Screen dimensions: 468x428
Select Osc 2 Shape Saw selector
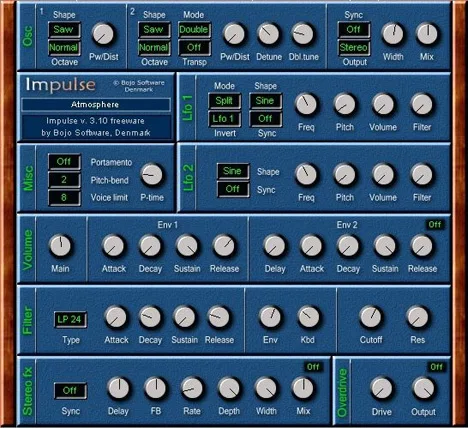[x=154, y=30]
